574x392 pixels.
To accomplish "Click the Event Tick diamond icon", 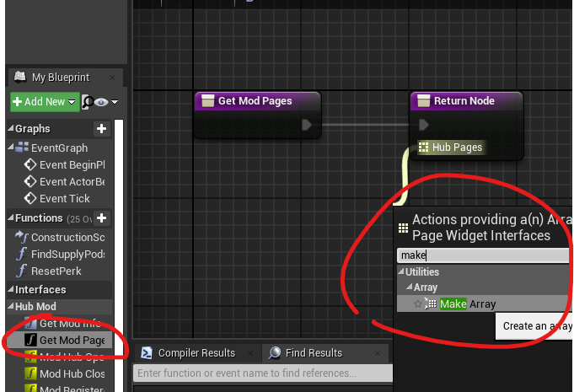I will [30, 198].
